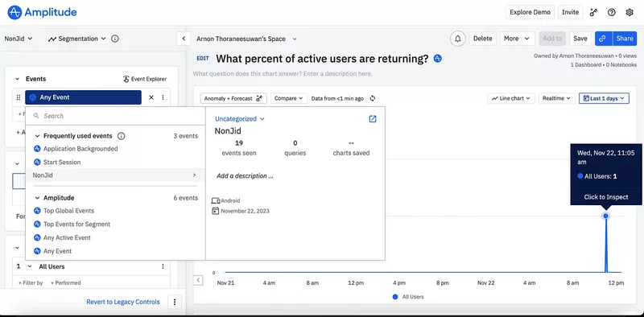Click Anomaly + Forecast button
644x317 pixels.
coord(233,98)
